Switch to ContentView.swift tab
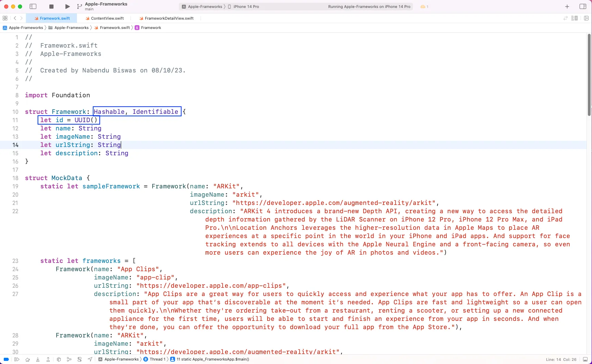The height and width of the screenshot is (364, 592). click(x=105, y=18)
